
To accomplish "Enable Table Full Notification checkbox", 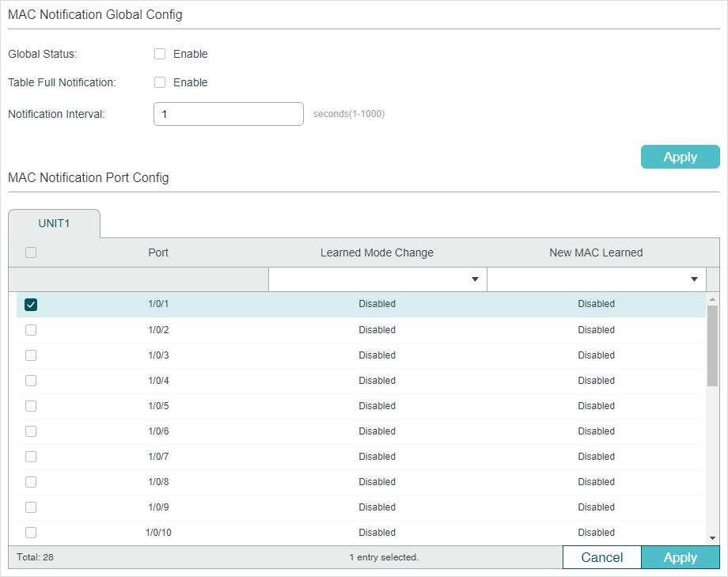I will tap(160, 82).
